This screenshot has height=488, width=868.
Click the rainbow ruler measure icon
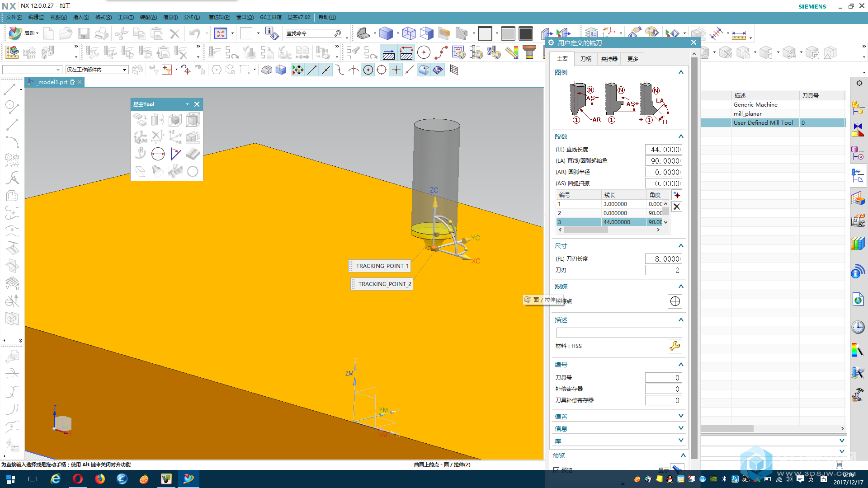[512, 52]
